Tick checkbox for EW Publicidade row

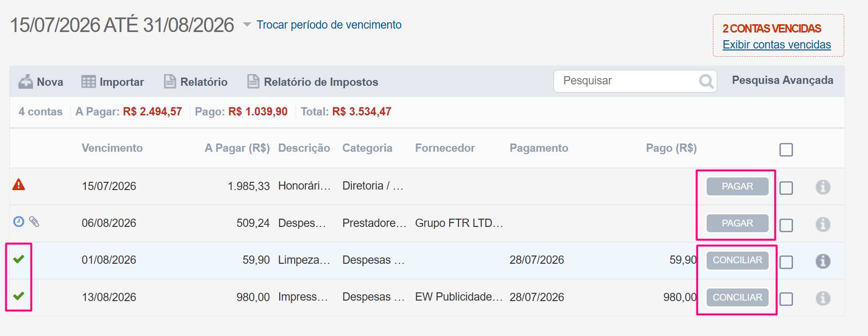pos(786,299)
